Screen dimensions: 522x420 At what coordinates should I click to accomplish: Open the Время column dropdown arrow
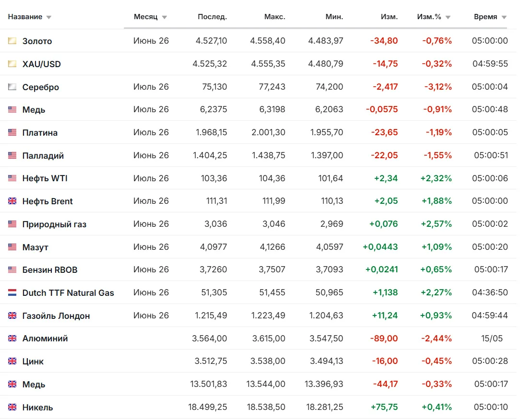[x=504, y=17]
